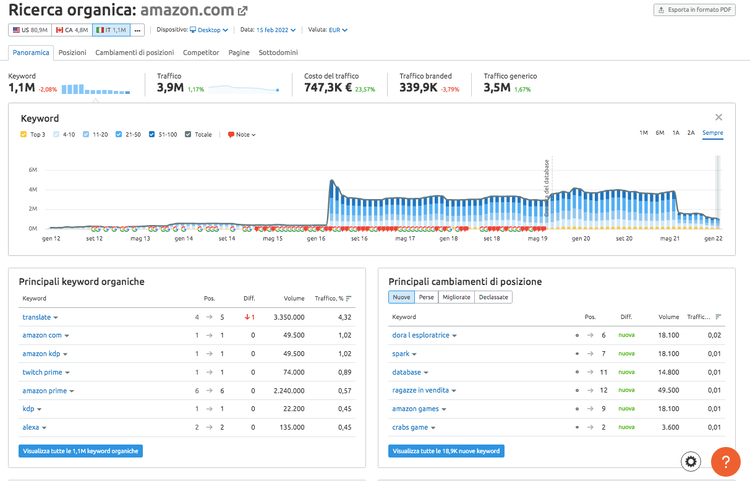The image size is (750, 481).
Task: Open the kdp keyword link
Action: [28, 409]
